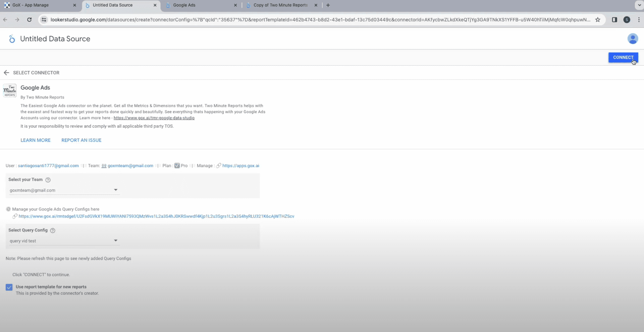
Task: Click the By Two Minute Reports text
Action: coord(42,97)
